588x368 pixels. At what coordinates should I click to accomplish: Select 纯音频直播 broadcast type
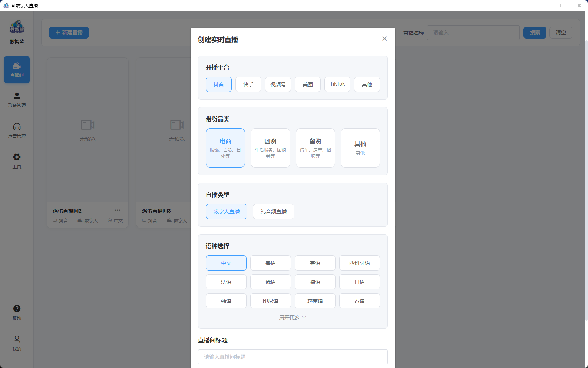click(x=274, y=211)
